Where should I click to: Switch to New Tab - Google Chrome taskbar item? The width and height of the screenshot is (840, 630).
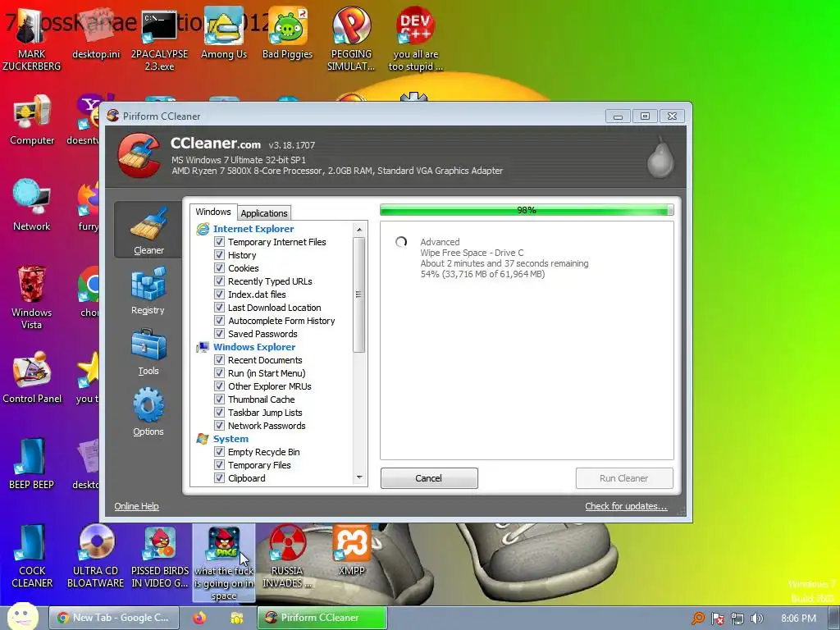click(113, 618)
